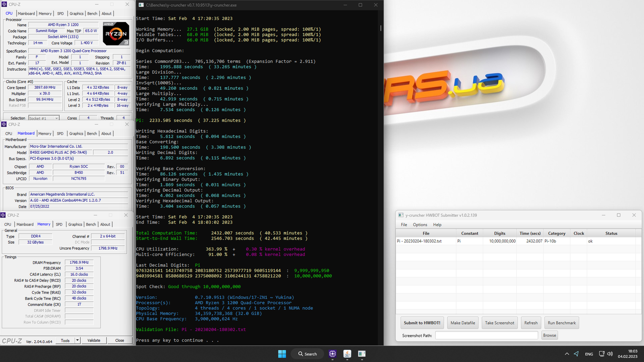Click the y-cruncher console title bar icon
The width and height of the screenshot is (644, 362).
click(141, 5)
